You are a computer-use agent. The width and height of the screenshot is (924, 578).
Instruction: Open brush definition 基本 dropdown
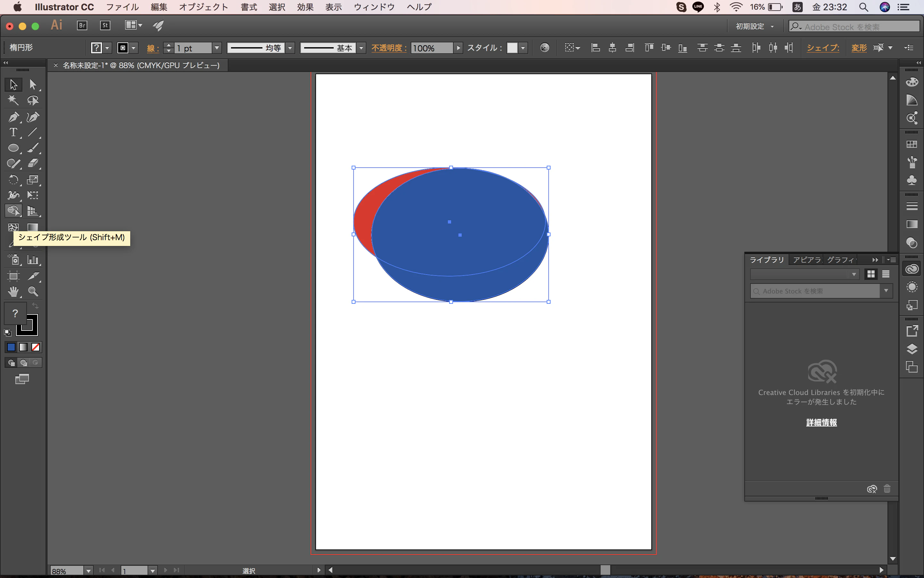tap(361, 48)
